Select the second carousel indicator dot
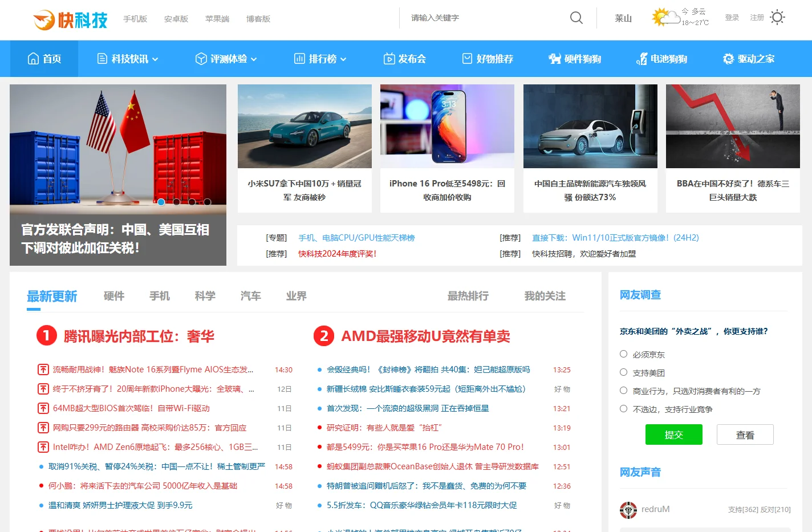 [x=177, y=202]
